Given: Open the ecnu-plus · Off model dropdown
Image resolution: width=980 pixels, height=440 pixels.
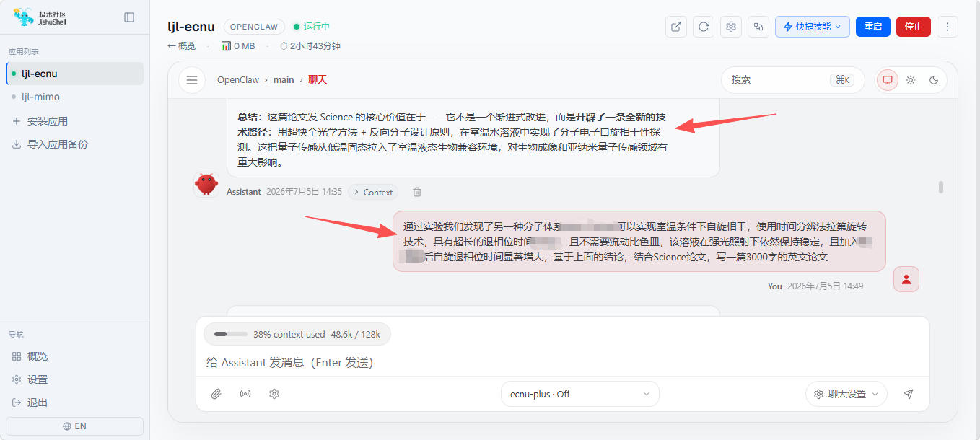Looking at the screenshot, I should click(580, 394).
